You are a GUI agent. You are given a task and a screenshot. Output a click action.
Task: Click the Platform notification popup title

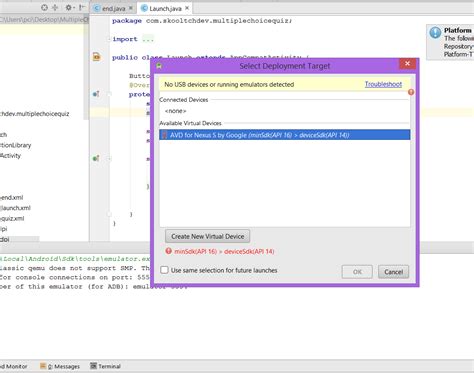click(x=458, y=30)
